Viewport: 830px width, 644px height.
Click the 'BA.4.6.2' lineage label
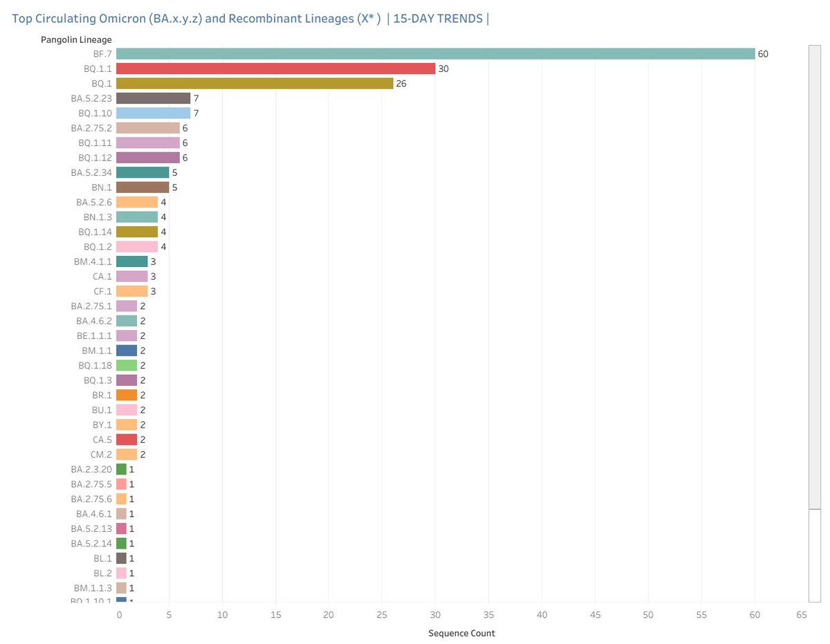click(94, 321)
